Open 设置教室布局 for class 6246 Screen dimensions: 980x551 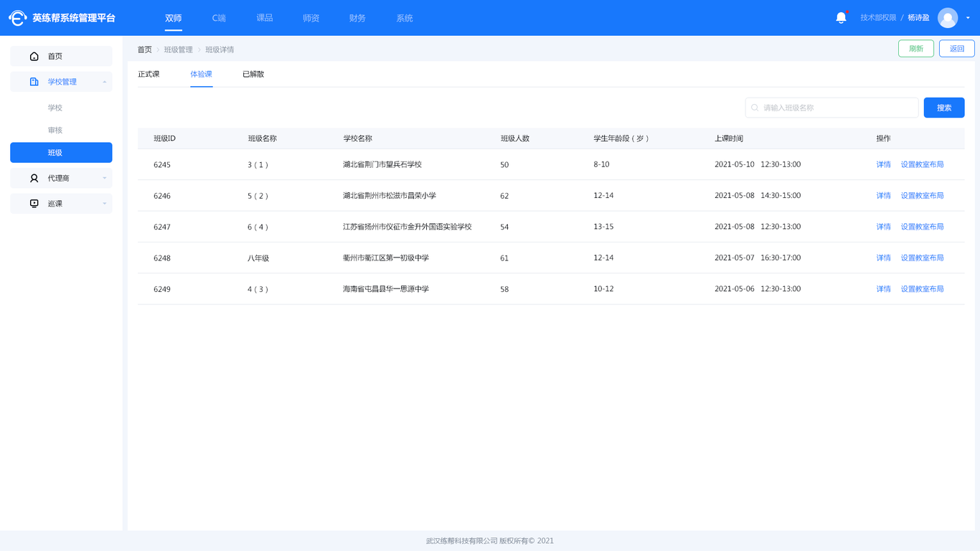coord(923,196)
